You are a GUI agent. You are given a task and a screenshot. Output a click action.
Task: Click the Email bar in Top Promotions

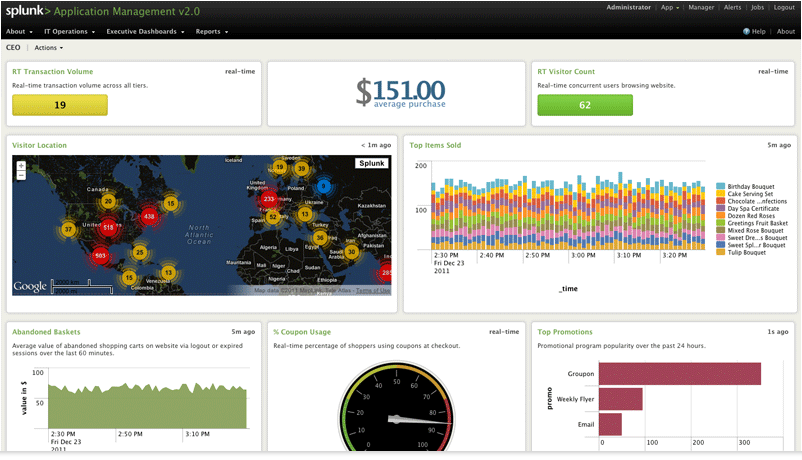click(x=610, y=424)
